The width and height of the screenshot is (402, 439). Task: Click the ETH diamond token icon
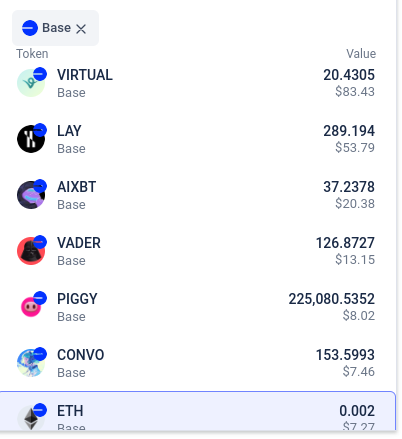tap(31, 418)
